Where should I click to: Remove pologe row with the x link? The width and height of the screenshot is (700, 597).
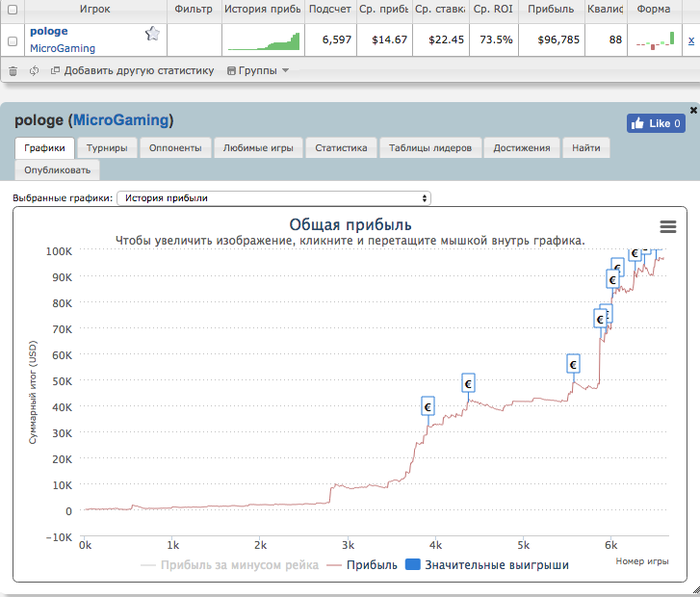pos(691,40)
